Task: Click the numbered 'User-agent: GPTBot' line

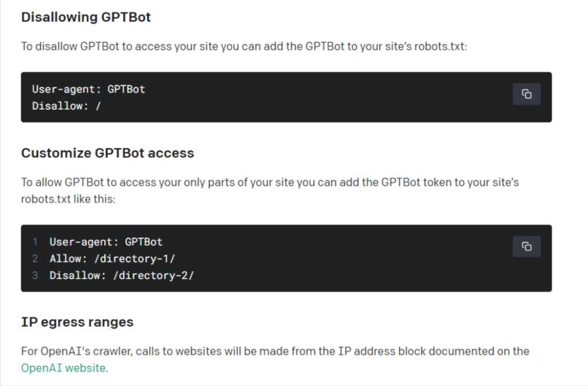Action: click(106, 242)
